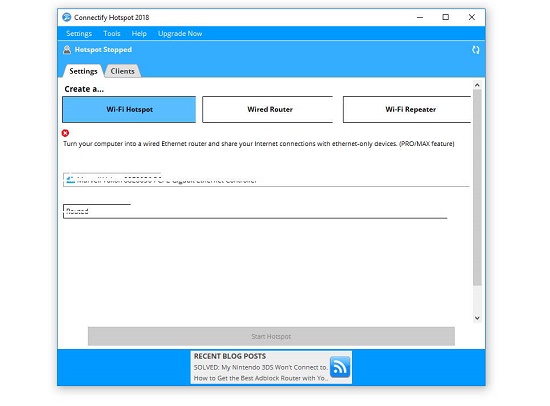Switch to the Clients tab
Image resolution: width=550 pixels, height=406 pixels.
pyautogui.click(x=122, y=71)
